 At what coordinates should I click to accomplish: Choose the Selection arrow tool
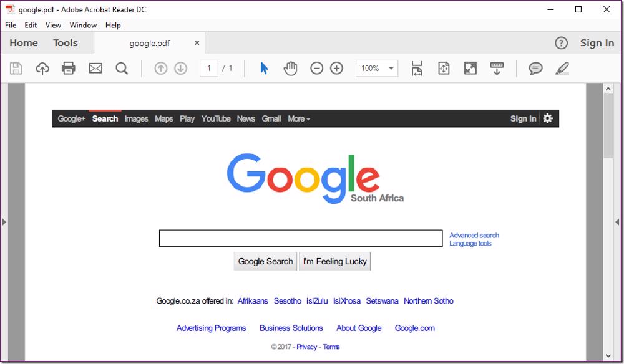pos(264,69)
